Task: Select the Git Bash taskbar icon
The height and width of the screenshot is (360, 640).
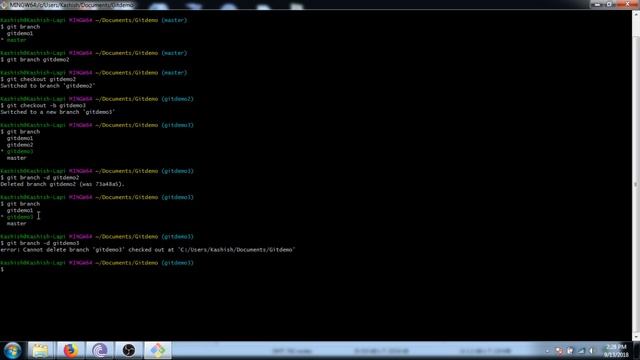Action: pos(158,351)
